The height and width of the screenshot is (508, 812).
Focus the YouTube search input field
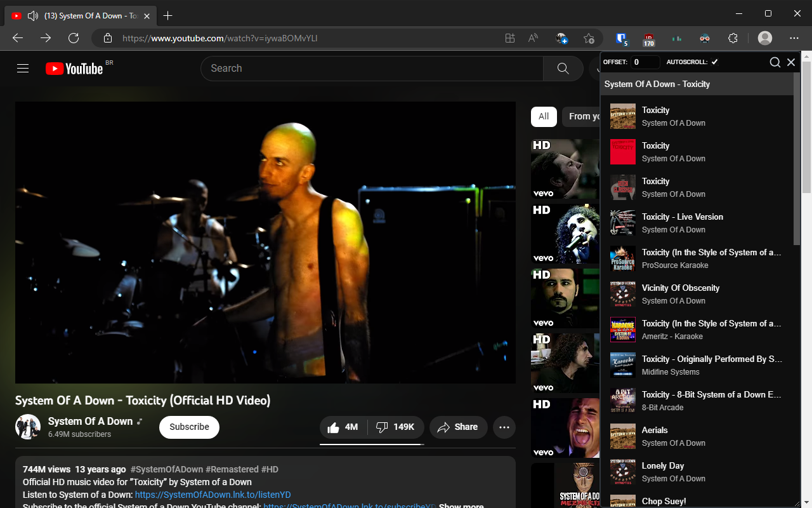tap(372, 69)
